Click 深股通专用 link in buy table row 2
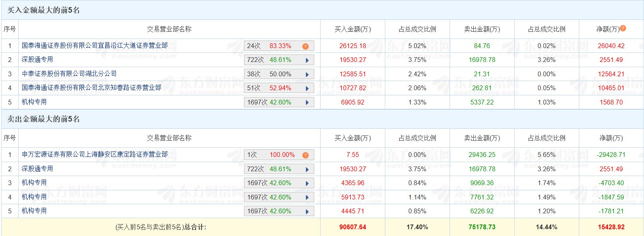The image size is (644, 236). pos(37,60)
